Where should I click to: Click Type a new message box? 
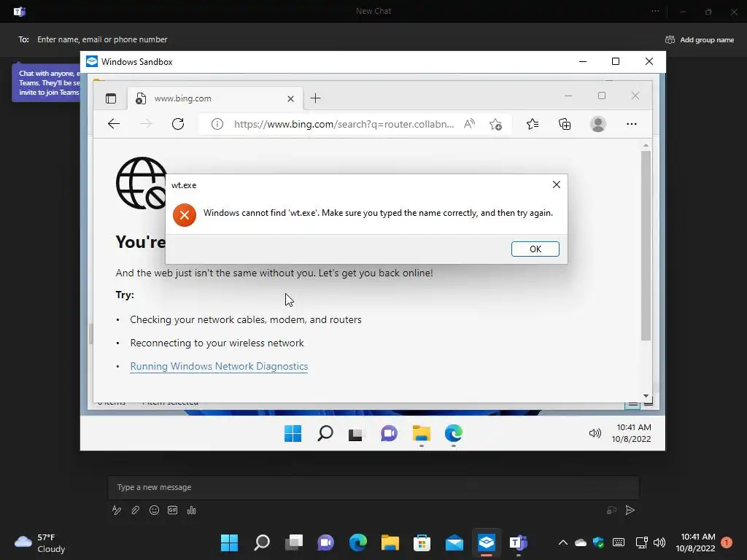pyautogui.click(x=373, y=487)
